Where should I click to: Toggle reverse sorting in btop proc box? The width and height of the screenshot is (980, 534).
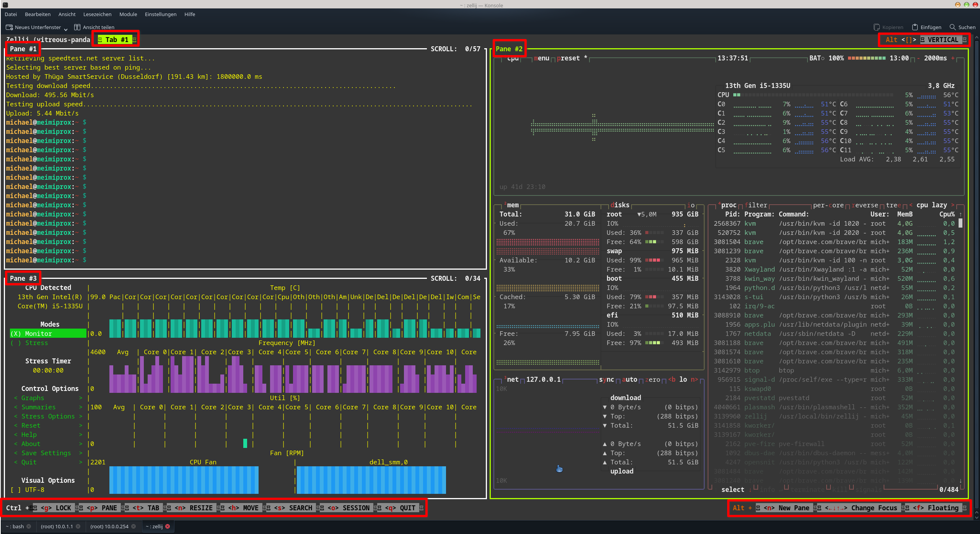coord(865,205)
